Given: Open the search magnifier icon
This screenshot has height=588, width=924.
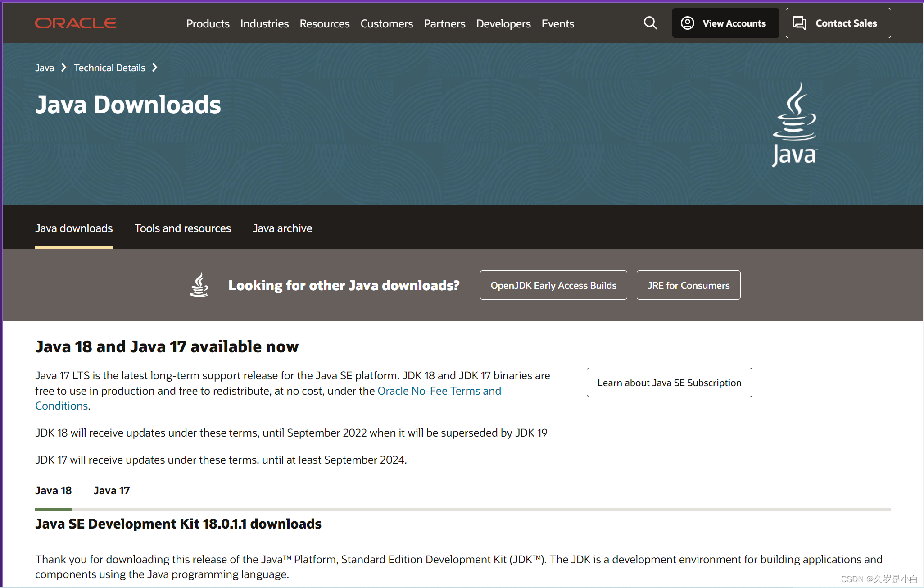Looking at the screenshot, I should pos(650,23).
